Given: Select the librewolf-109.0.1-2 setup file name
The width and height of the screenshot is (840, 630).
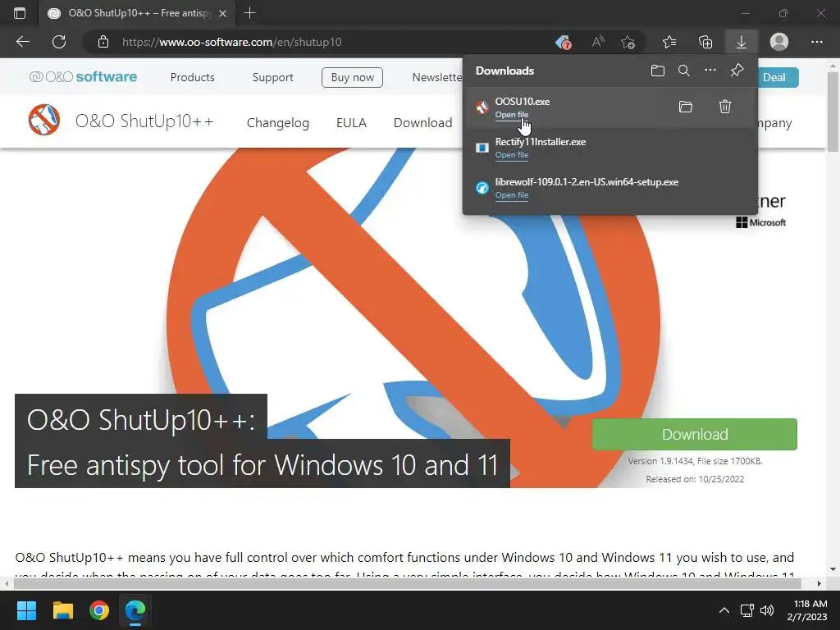Looking at the screenshot, I should coord(587,182).
